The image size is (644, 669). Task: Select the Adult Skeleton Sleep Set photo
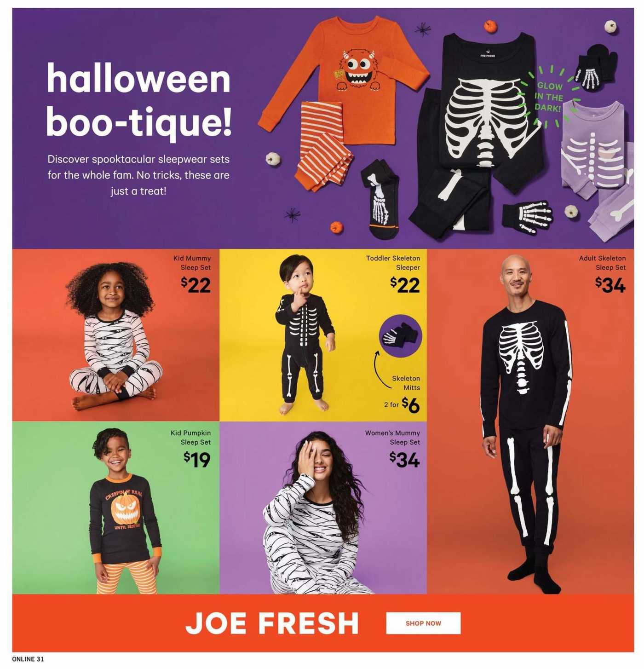point(530,421)
